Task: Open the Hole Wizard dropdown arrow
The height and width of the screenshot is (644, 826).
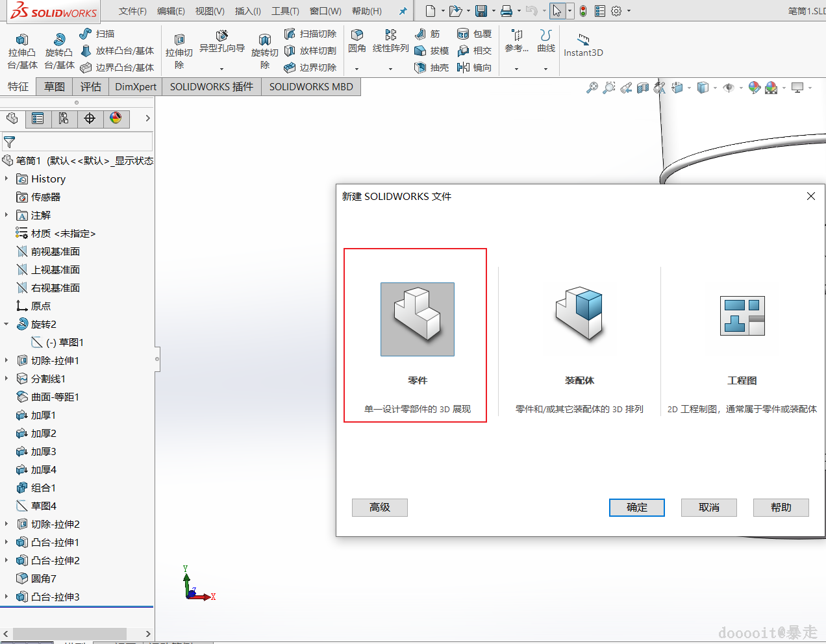Action: tap(221, 69)
